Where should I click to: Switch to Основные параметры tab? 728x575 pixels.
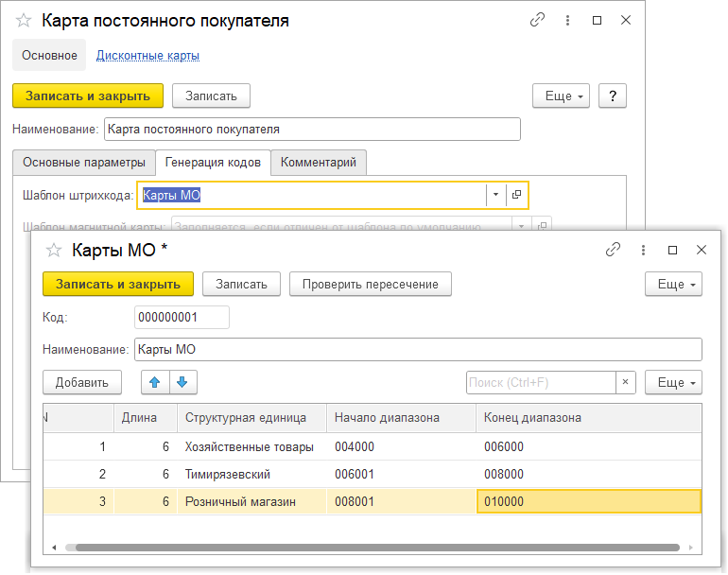pos(84,163)
